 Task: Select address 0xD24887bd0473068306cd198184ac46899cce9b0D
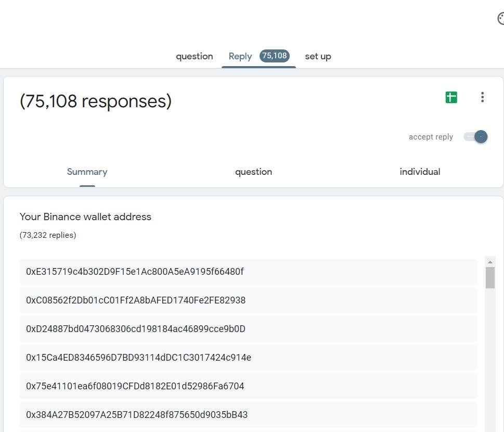pos(248,329)
